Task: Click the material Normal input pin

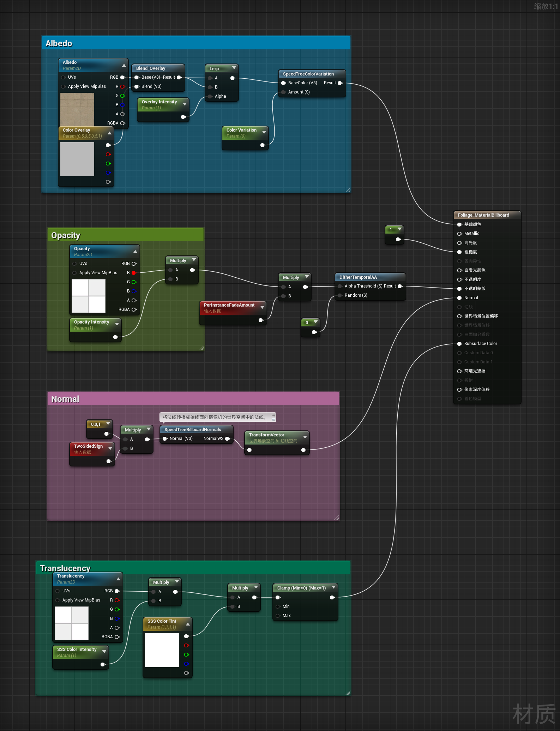Action: (x=460, y=298)
